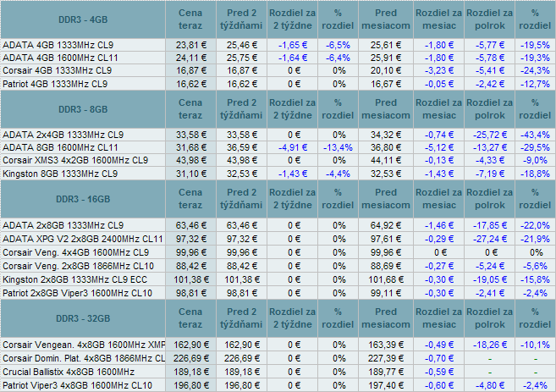This screenshot has width=556, height=392.
Task: Click the Patriot 4GB 1333MHz CL9 row name
Action: point(55,84)
